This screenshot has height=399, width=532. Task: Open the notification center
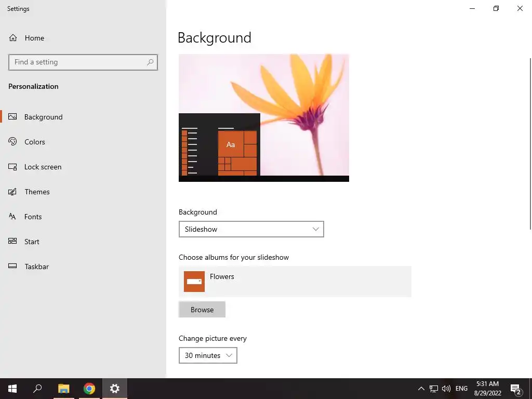[516, 389]
